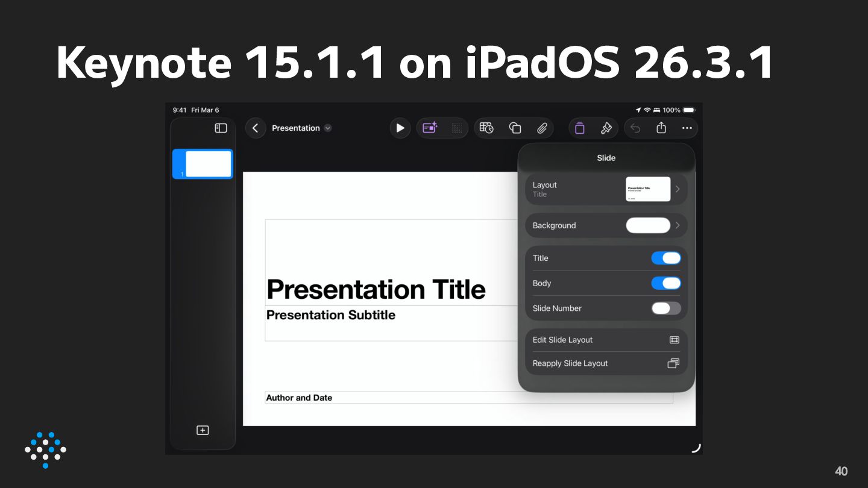This screenshot has width=868, height=488.
Task: Open the More options ellipsis menu
Action: (x=687, y=128)
